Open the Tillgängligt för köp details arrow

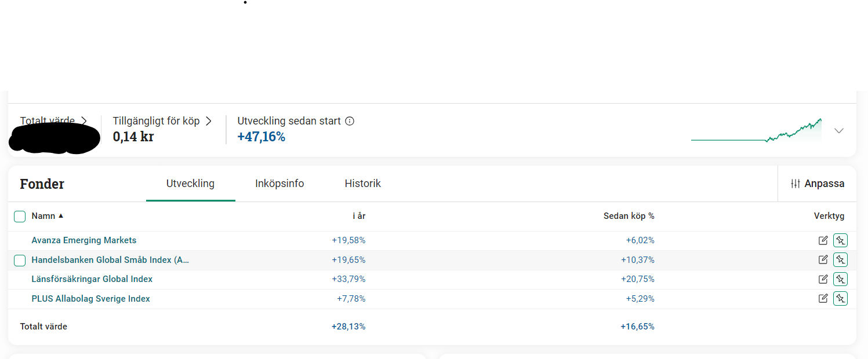(209, 121)
